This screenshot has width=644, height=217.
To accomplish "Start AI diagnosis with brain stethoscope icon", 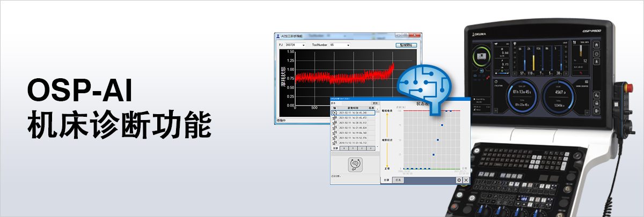I will (355, 164).
